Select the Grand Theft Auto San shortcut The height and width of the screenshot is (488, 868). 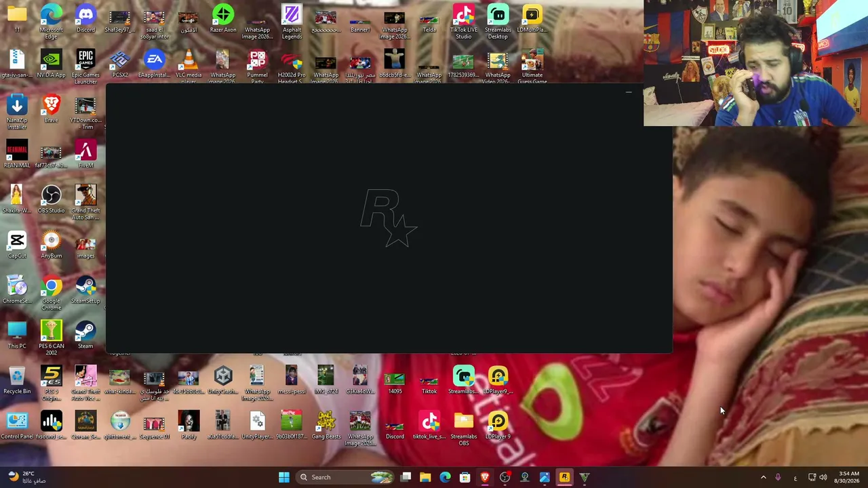click(x=85, y=201)
